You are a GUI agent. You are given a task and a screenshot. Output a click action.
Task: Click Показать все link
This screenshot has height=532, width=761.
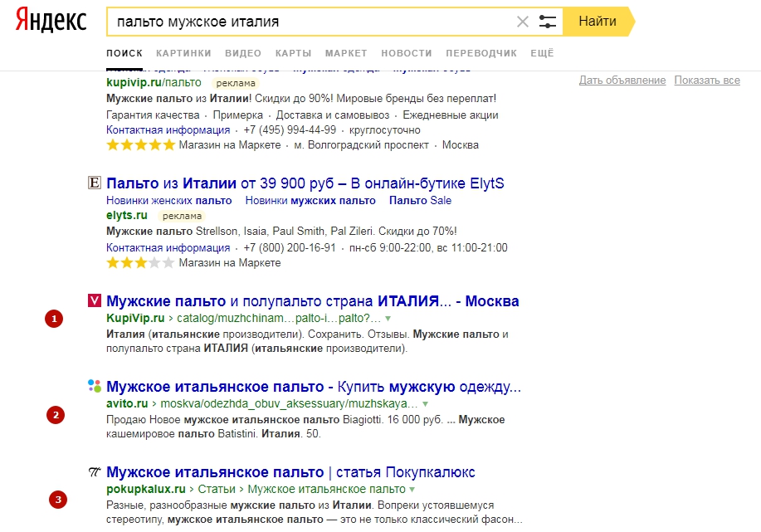[x=707, y=81]
